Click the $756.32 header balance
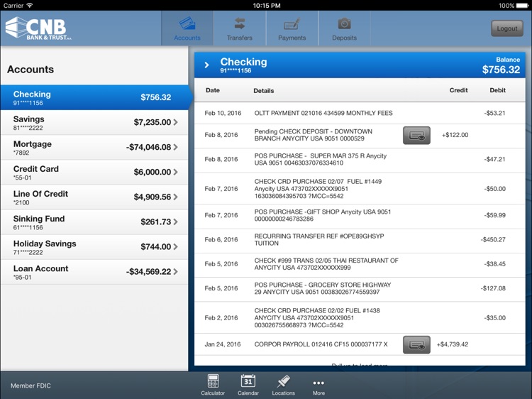Screen dimensions: 532x399 click(501, 70)
